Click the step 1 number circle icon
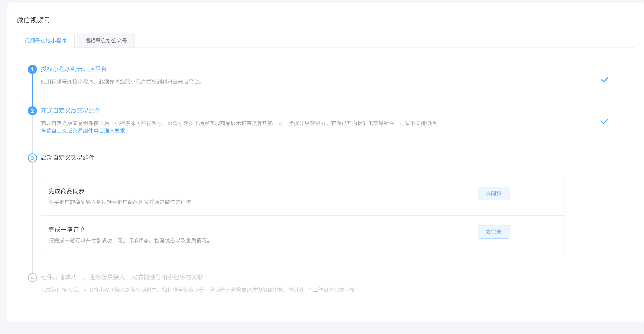Viewport: 644px width, 334px height. (32, 69)
